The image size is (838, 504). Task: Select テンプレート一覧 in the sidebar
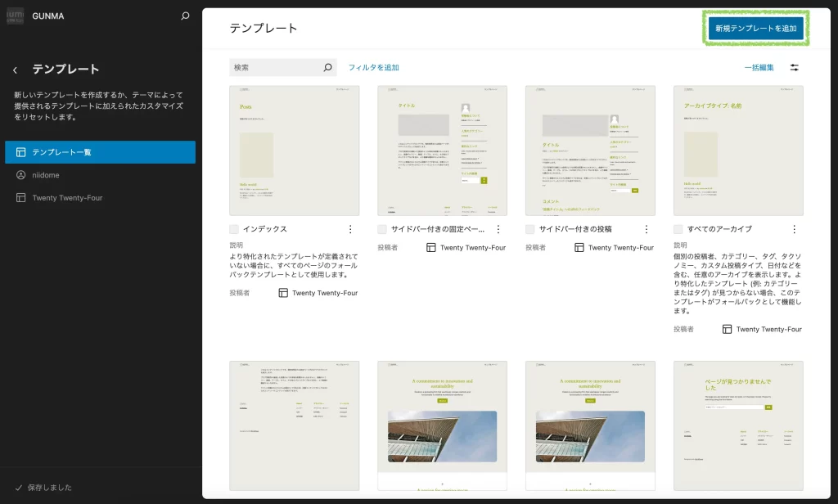coord(100,152)
